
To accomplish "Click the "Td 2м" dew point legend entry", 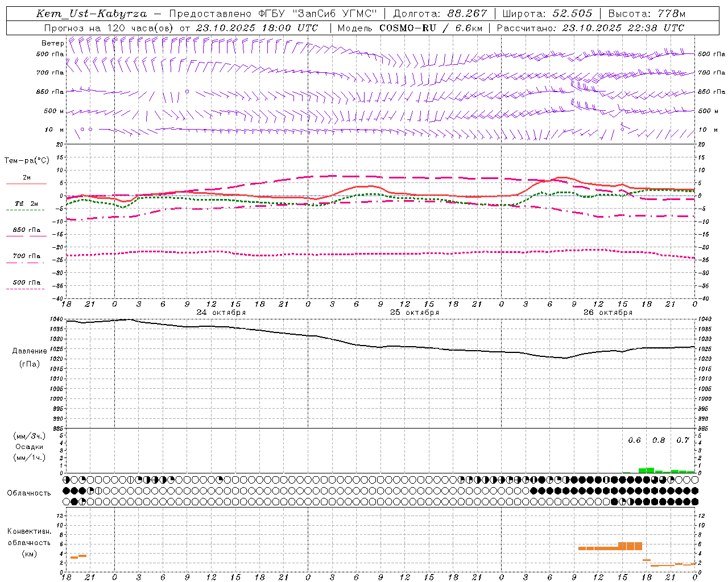I will coord(27,203).
